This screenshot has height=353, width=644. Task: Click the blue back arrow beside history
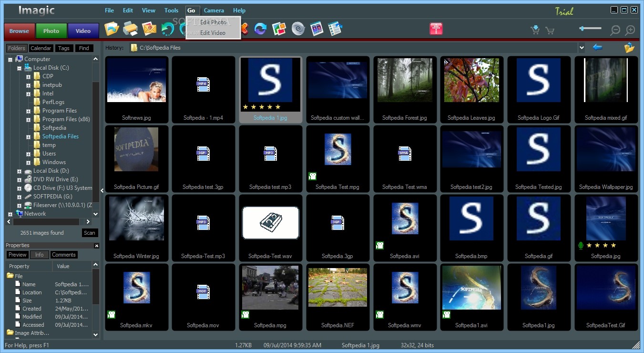pyautogui.click(x=597, y=47)
